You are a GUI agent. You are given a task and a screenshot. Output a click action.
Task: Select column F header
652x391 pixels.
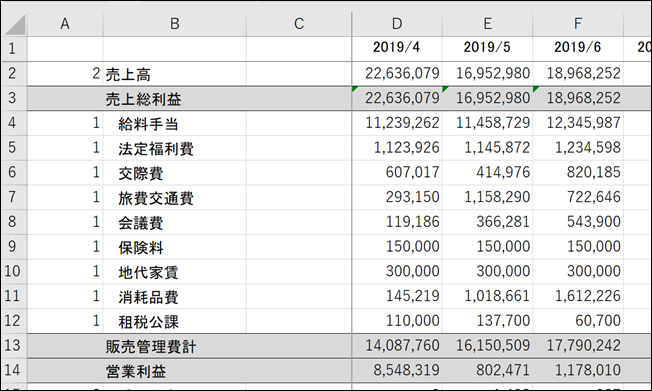coord(578,24)
